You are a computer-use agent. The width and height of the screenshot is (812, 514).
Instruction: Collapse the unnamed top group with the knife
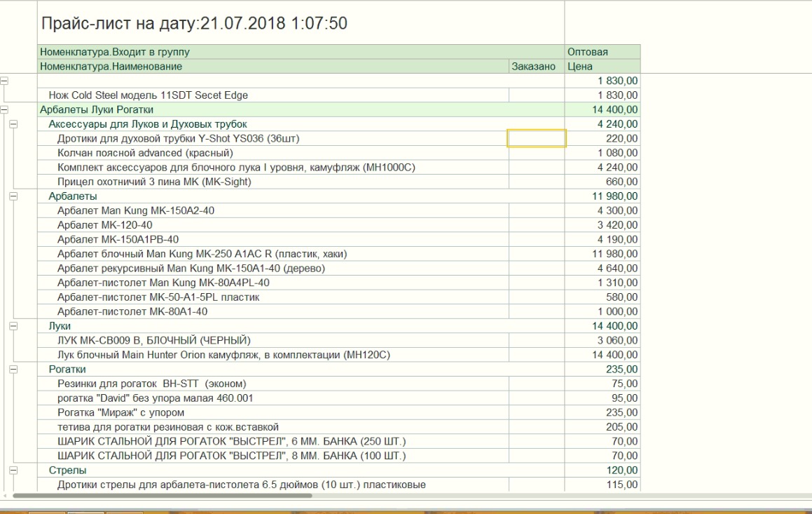[x=4, y=81]
